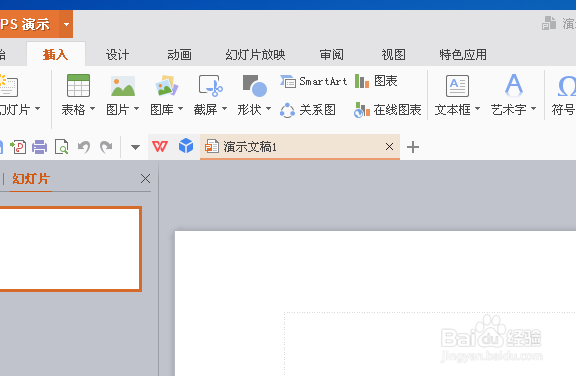This screenshot has height=376, width=576.
Task: Expand the 图片 dropdown arrow
Action: [x=137, y=109]
